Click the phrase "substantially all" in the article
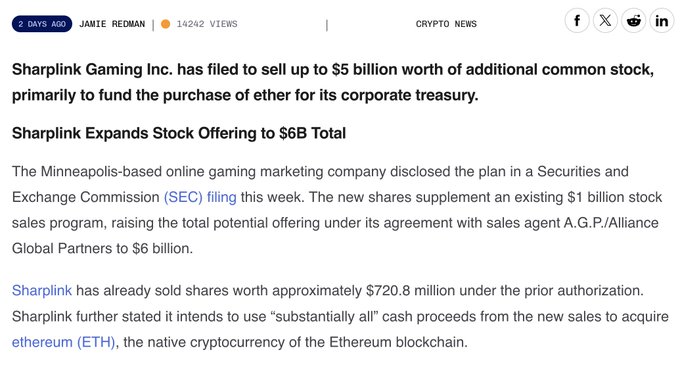Image resolution: width=680 pixels, height=365 pixels. [x=325, y=316]
